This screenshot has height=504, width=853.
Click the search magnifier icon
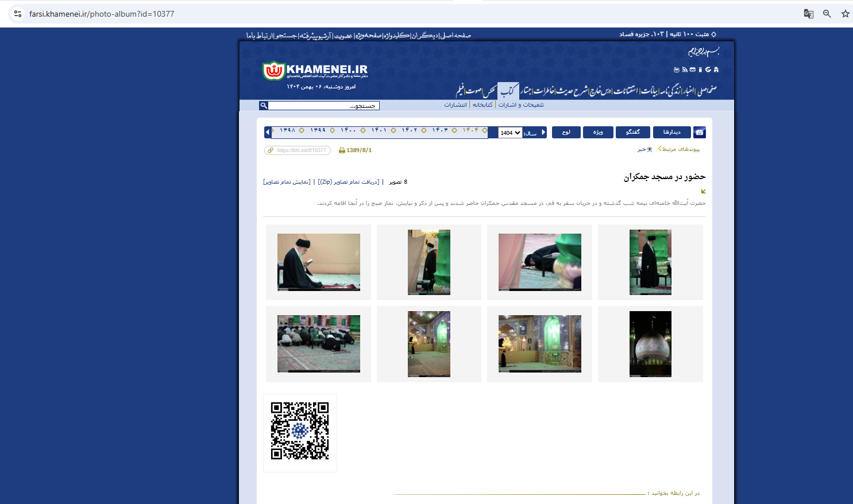pos(264,106)
